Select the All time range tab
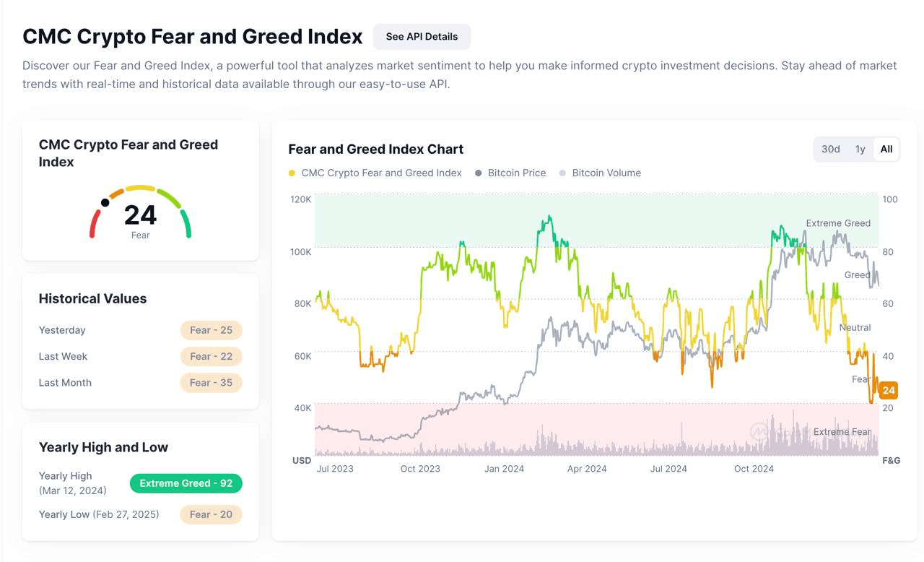Screen dimensions: 924x562 pyautogui.click(x=886, y=150)
